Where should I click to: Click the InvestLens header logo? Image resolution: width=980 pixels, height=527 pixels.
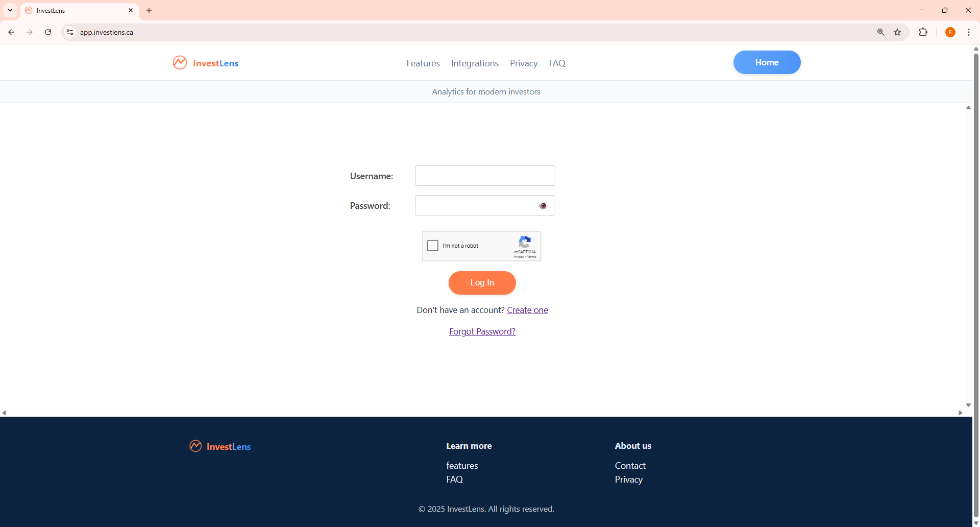[206, 63]
